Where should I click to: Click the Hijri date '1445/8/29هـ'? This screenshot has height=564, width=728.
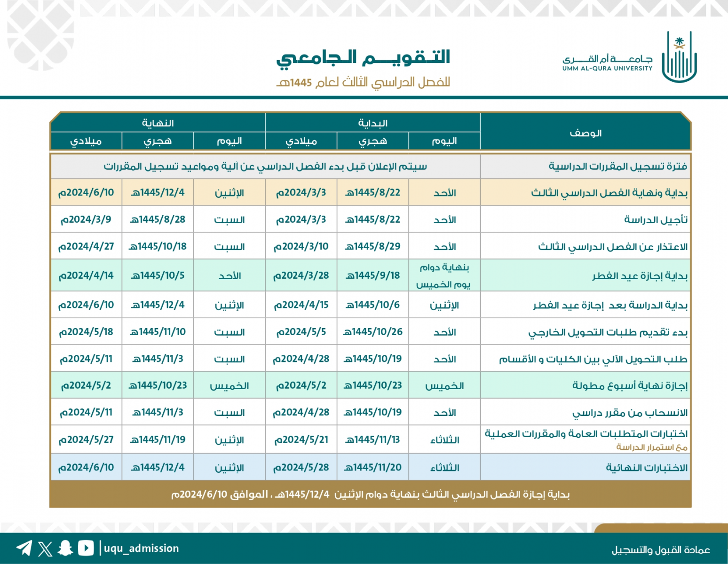pos(372,246)
